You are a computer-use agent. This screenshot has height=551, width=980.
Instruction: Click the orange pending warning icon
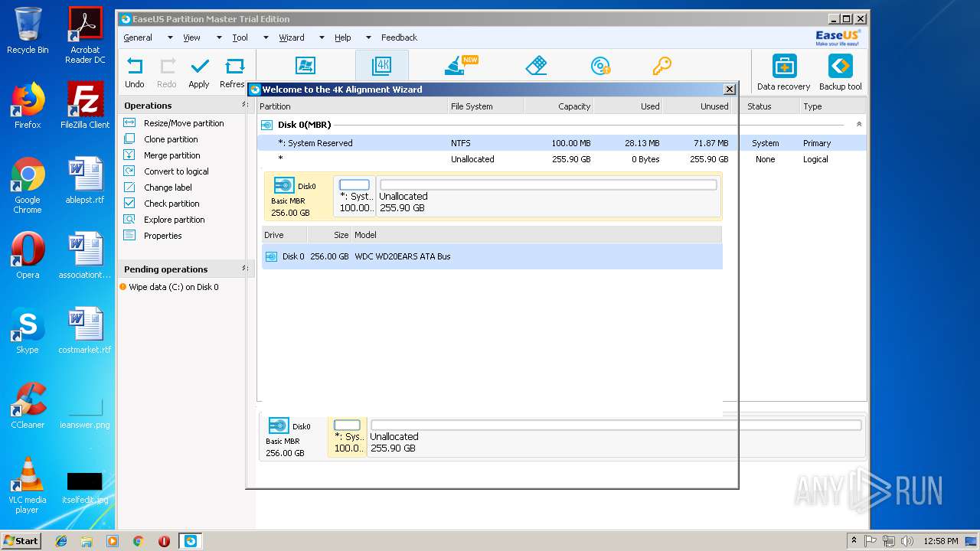[122, 287]
